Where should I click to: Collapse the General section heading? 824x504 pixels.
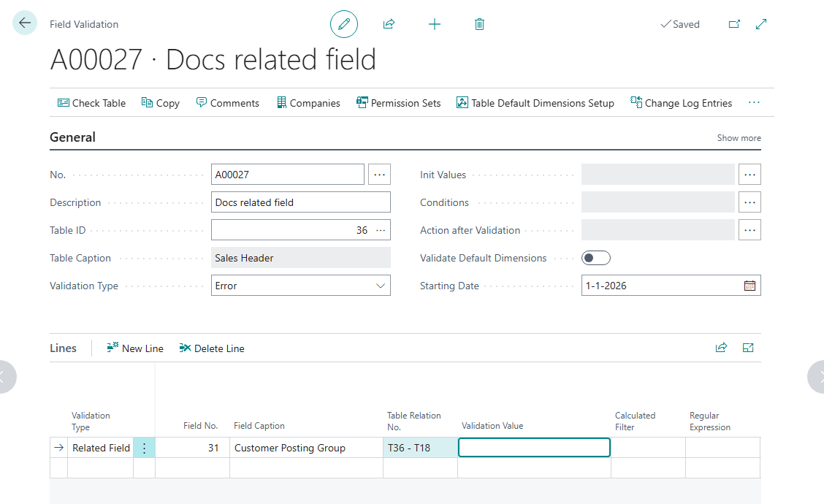pos(72,137)
